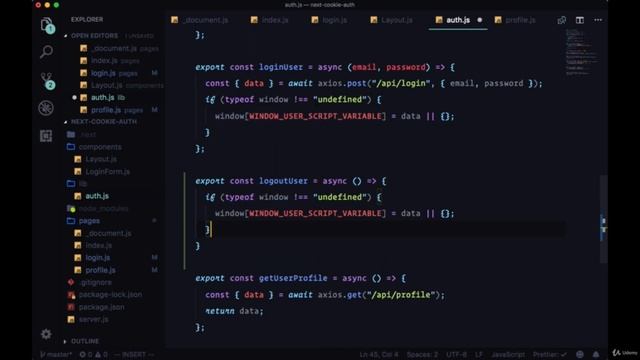Select Layout.js components in Open Editors
The width and height of the screenshot is (640, 360).
(122, 85)
